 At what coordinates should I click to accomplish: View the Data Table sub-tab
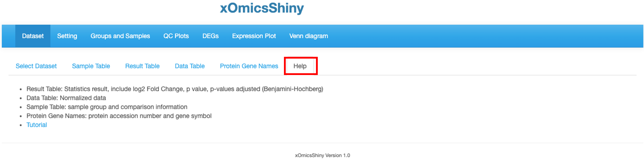coord(190,66)
